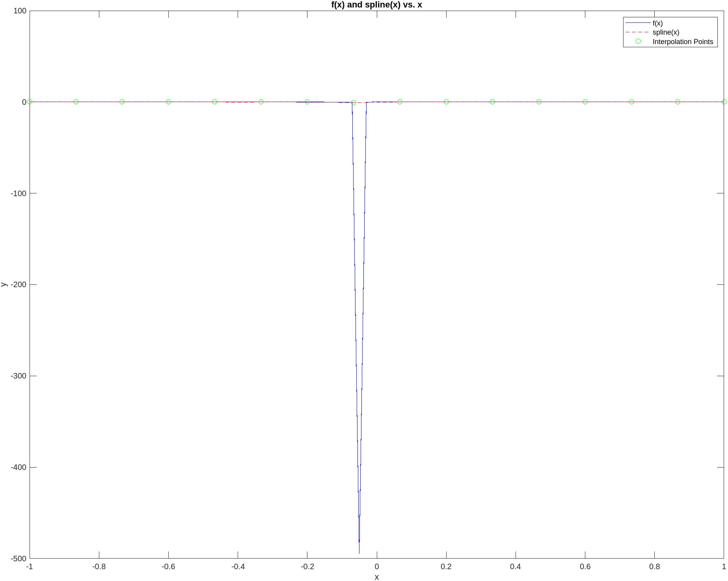This screenshot has width=728, height=581.
Task: Click the y-axis tick label "0"
Action: coord(24,102)
